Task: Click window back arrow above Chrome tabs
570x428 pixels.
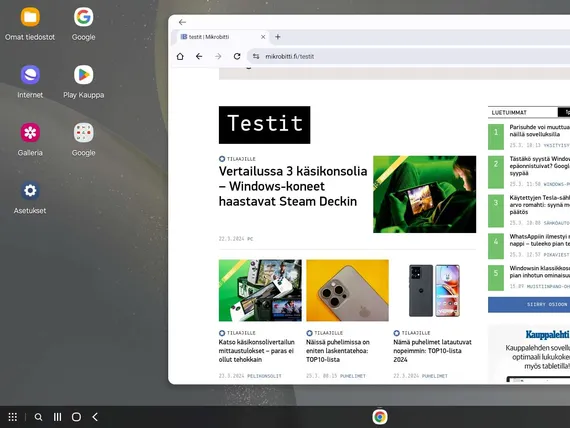Action: click(x=182, y=22)
